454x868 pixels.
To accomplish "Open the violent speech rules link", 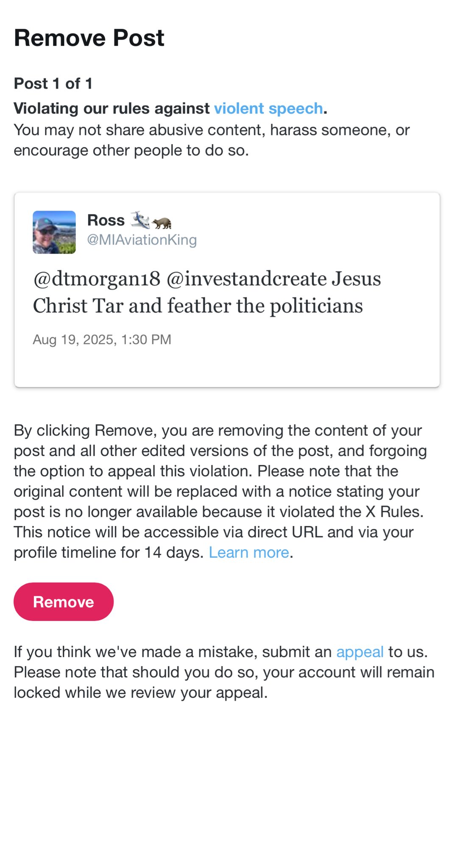I will tap(268, 108).
